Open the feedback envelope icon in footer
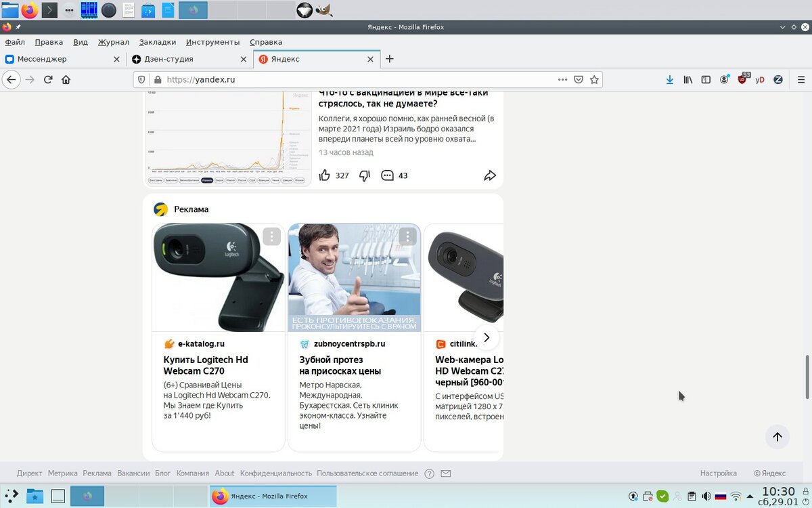Image resolution: width=812 pixels, height=508 pixels. pyautogui.click(x=445, y=473)
